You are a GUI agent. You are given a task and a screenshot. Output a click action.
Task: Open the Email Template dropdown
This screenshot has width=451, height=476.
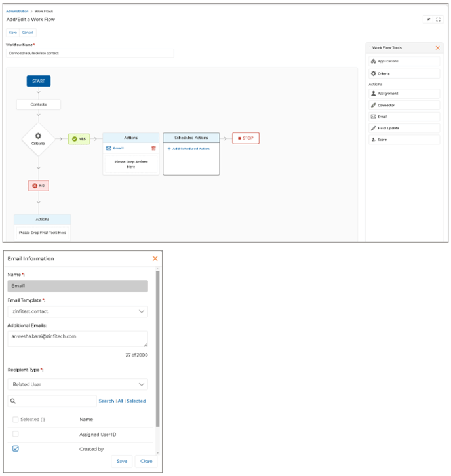77,311
